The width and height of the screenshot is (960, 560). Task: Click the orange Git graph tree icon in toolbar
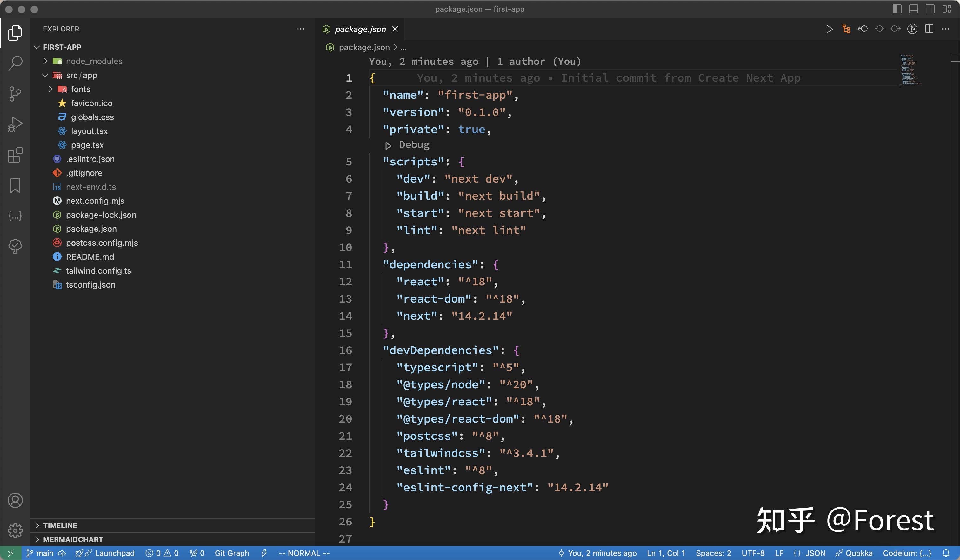(846, 29)
